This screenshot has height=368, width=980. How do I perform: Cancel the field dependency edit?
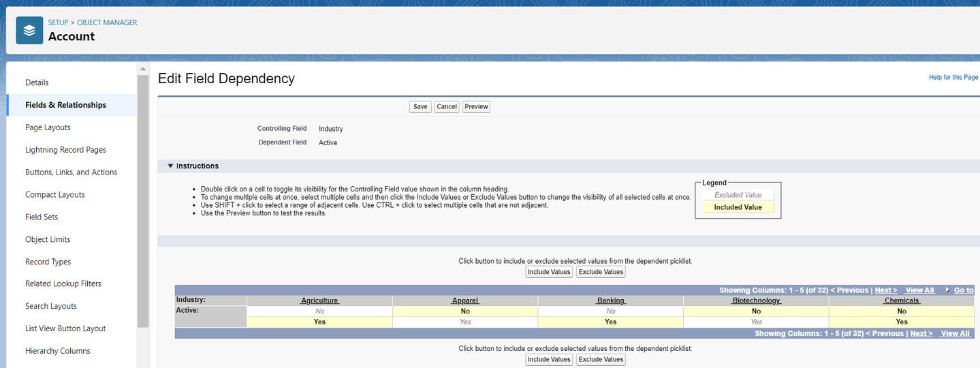click(x=447, y=107)
